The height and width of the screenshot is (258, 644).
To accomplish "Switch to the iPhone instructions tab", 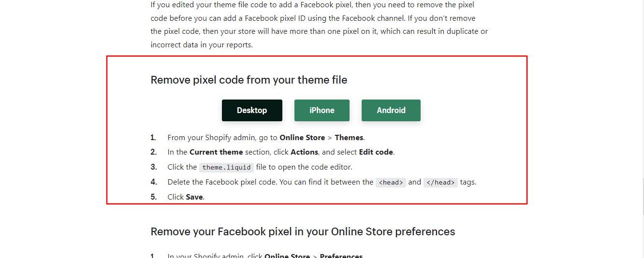I will click(x=322, y=110).
